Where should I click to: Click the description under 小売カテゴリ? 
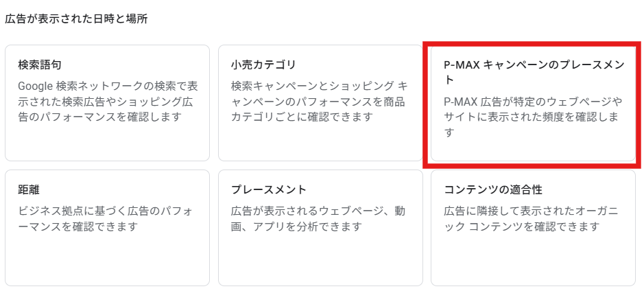tap(320, 102)
